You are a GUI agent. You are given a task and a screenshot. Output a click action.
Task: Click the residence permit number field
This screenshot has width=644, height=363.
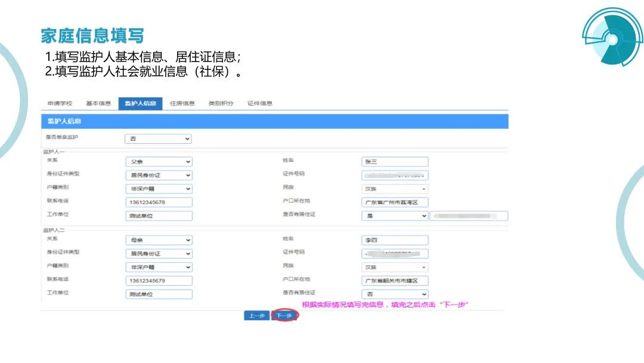click(x=469, y=216)
